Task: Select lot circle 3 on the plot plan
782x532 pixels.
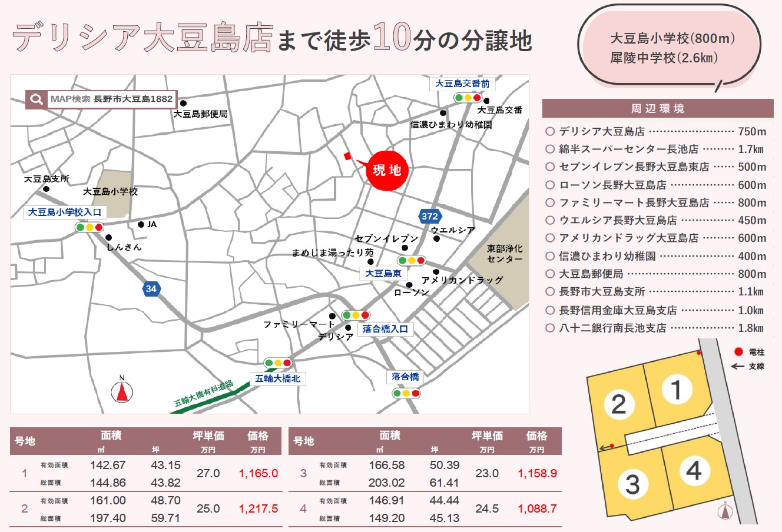Action: click(633, 484)
